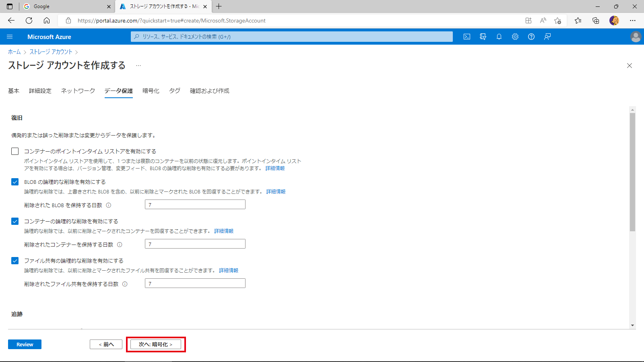This screenshot has height=362, width=644.
Task: Open the Azure portal settings gear
Action: pyautogui.click(x=515, y=37)
